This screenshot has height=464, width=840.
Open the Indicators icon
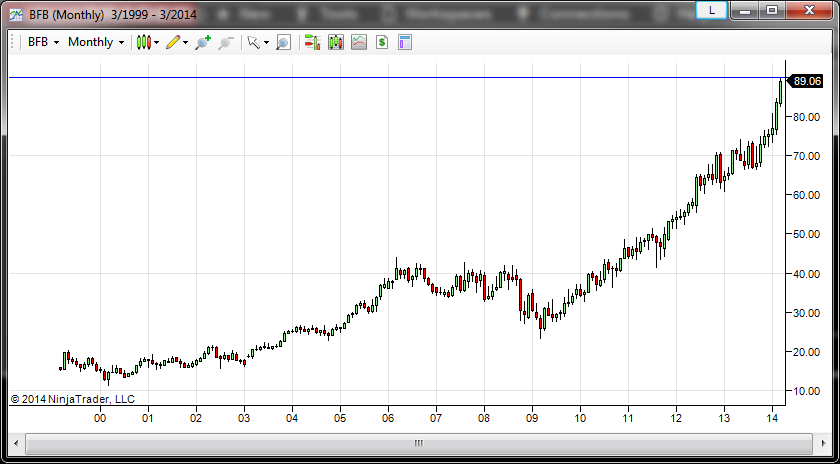coord(359,42)
